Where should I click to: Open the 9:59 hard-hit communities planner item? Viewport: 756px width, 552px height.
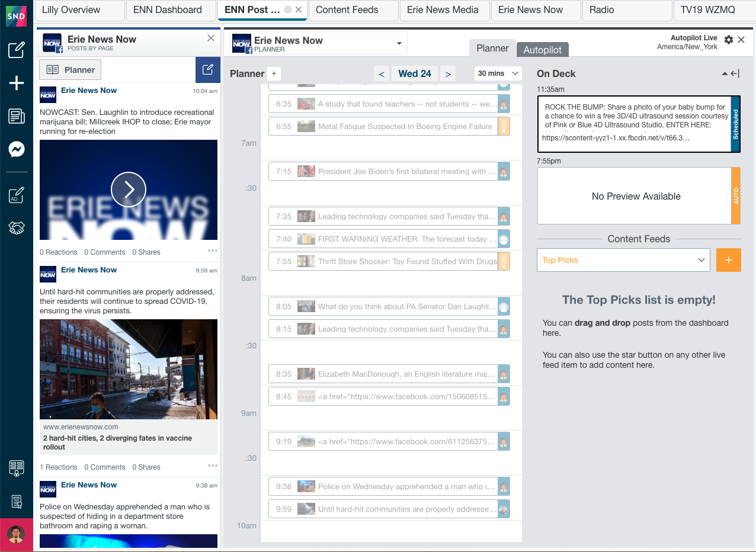[389, 509]
